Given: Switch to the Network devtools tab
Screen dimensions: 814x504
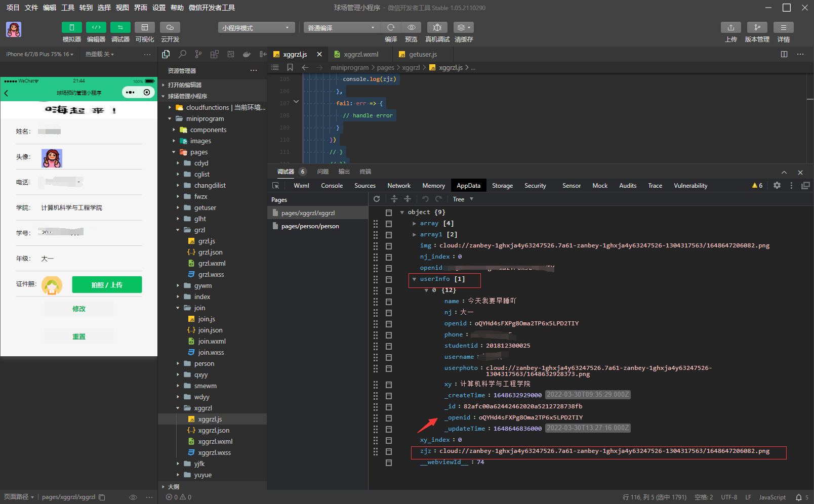Looking at the screenshot, I should click(x=399, y=186).
